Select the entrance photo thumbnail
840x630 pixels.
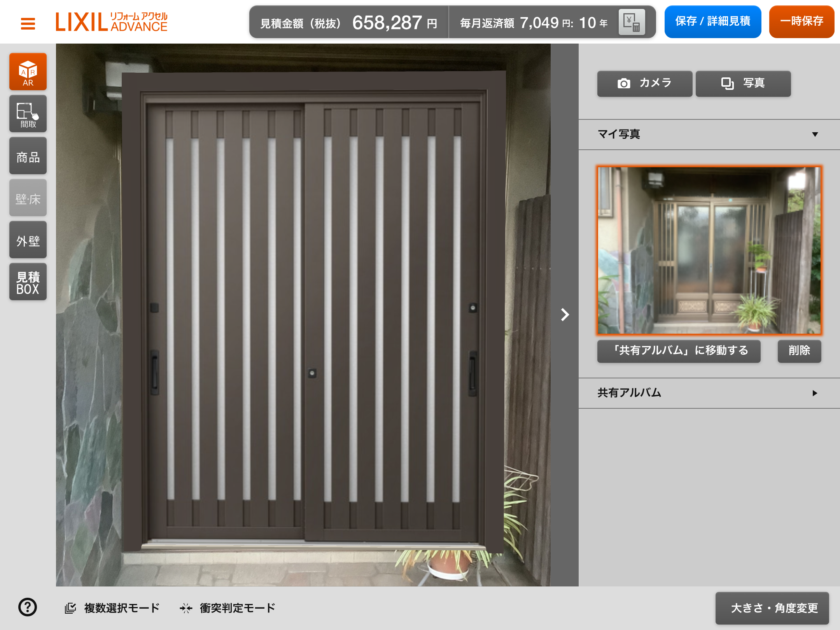(709, 251)
